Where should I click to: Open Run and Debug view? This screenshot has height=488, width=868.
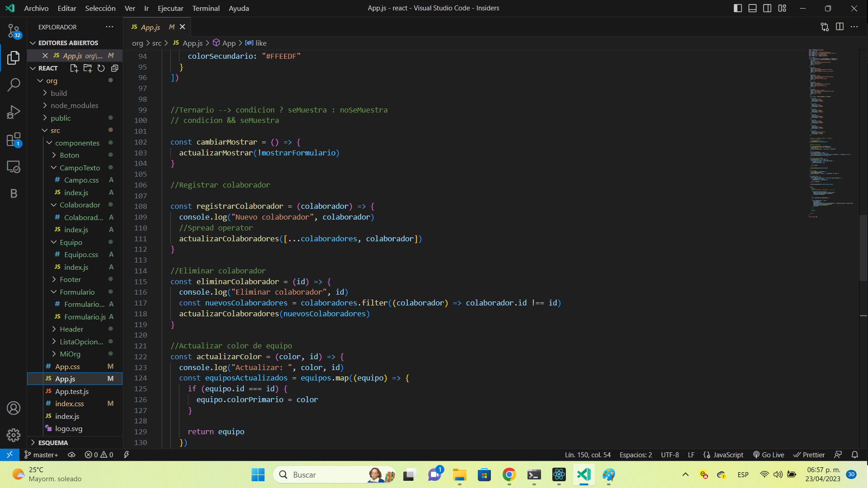[x=14, y=112]
